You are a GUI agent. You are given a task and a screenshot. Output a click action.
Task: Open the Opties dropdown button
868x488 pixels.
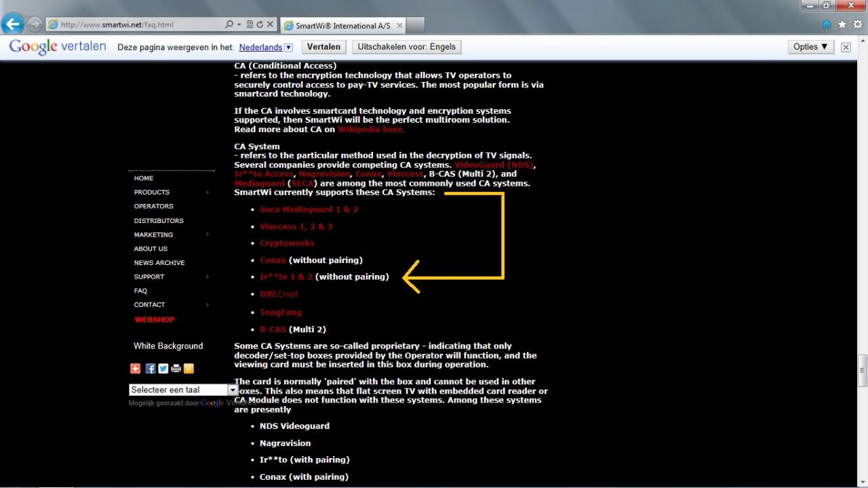pyautogui.click(x=811, y=47)
